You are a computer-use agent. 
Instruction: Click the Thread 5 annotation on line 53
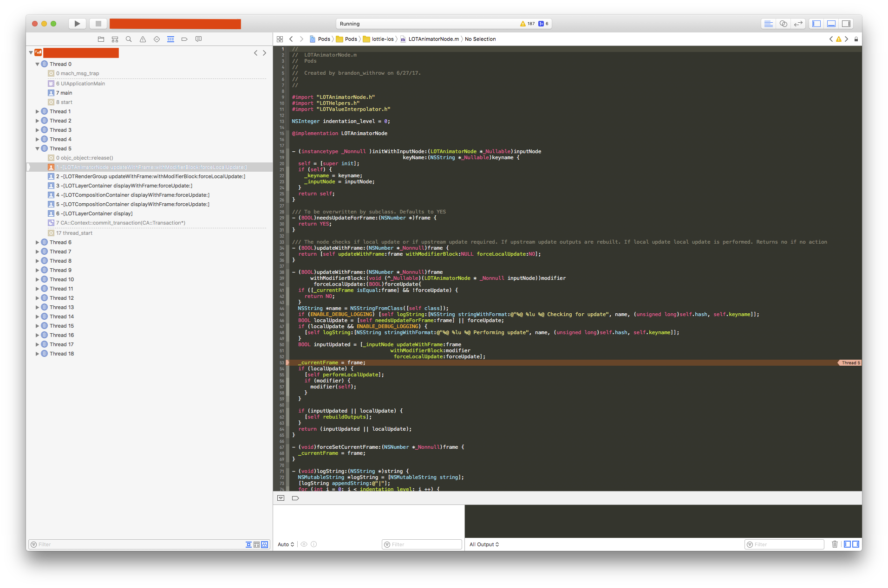click(x=849, y=363)
